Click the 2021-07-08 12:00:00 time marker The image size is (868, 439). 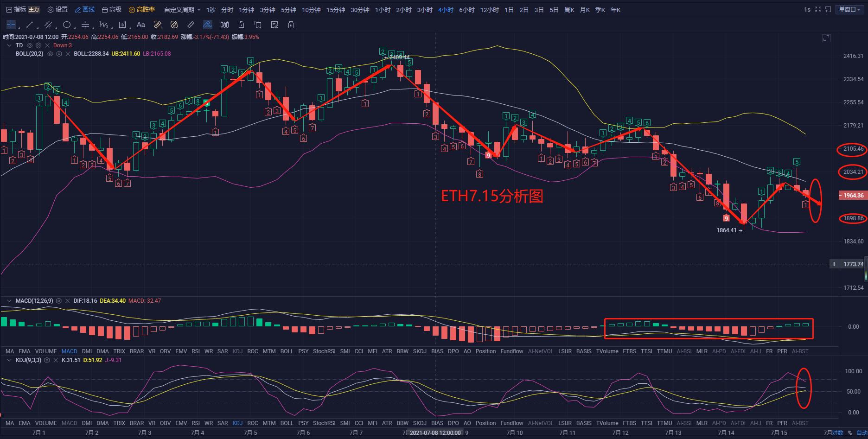435,433
